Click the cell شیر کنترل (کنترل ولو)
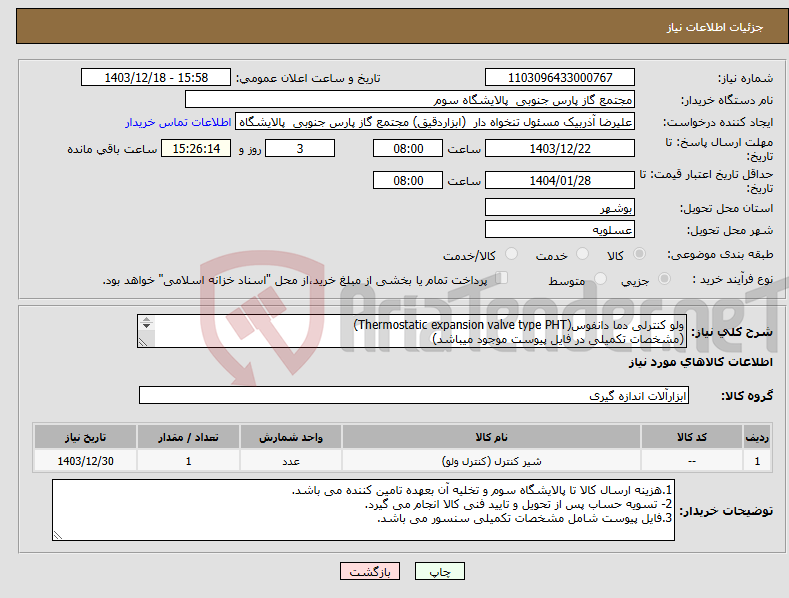 [x=491, y=461]
